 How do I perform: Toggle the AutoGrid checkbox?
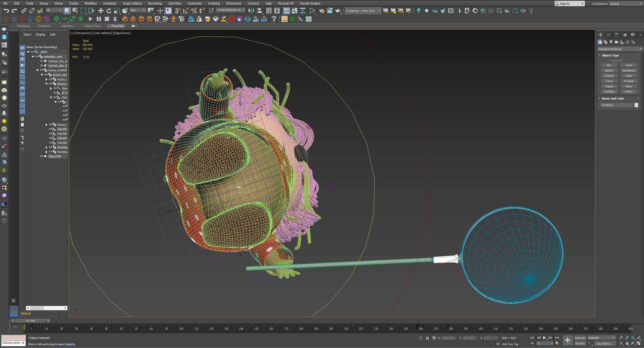click(609, 60)
